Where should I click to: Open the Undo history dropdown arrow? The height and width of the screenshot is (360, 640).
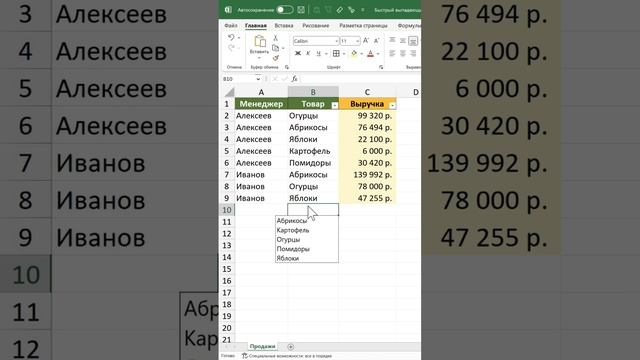coord(239,38)
